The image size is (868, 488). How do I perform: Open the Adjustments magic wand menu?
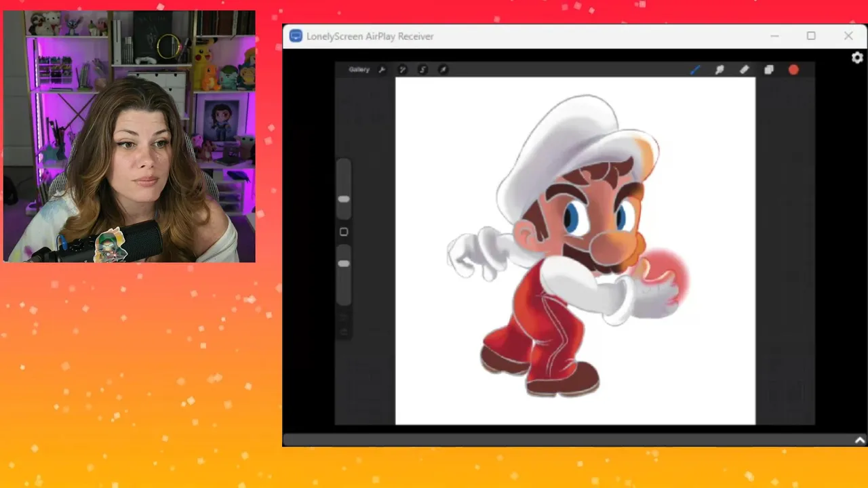pos(402,69)
